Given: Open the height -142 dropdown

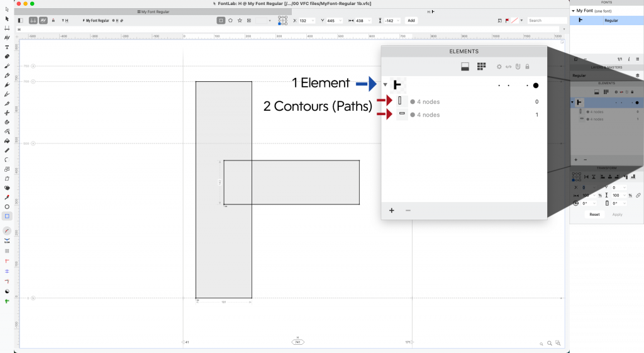Looking at the screenshot, I should click(x=398, y=21).
